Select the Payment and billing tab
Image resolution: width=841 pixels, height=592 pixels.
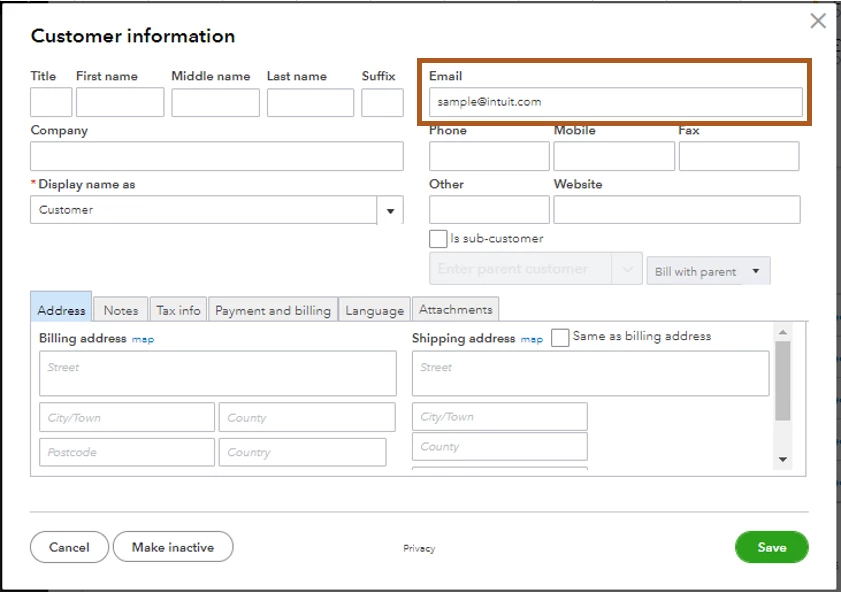(273, 310)
